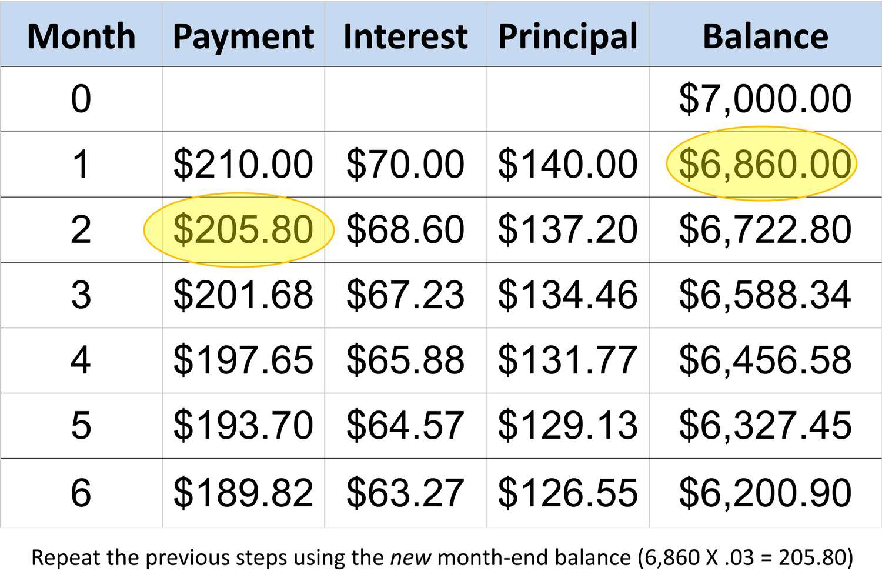Image resolution: width=882 pixels, height=588 pixels.
Task: Click the Interest column header
Action: [x=405, y=36]
